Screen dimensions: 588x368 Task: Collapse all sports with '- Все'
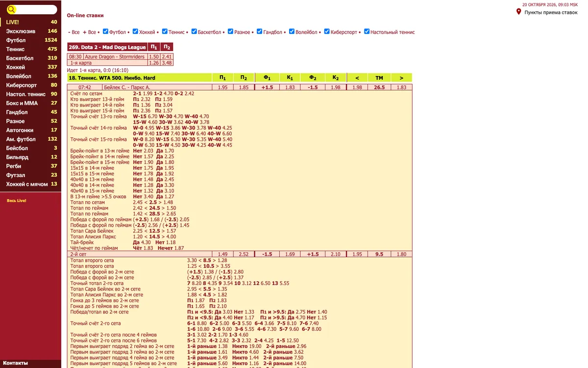click(73, 32)
